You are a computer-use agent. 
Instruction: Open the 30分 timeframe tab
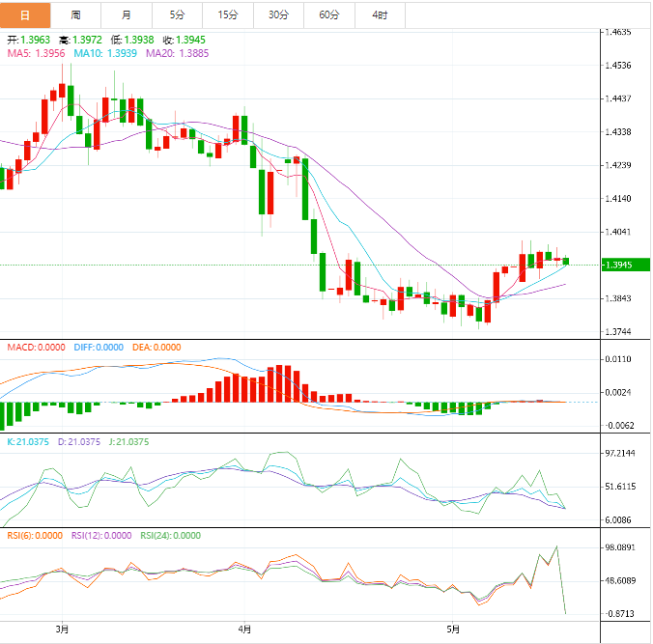(x=278, y=15)
